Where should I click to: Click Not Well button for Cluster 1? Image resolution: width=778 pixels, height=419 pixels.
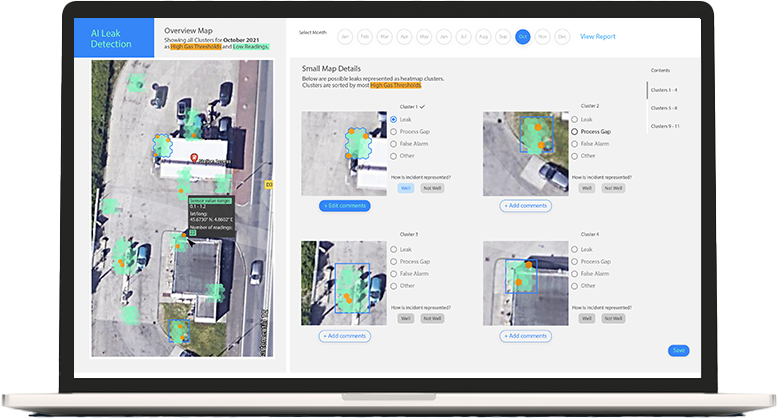pos(432,188)
